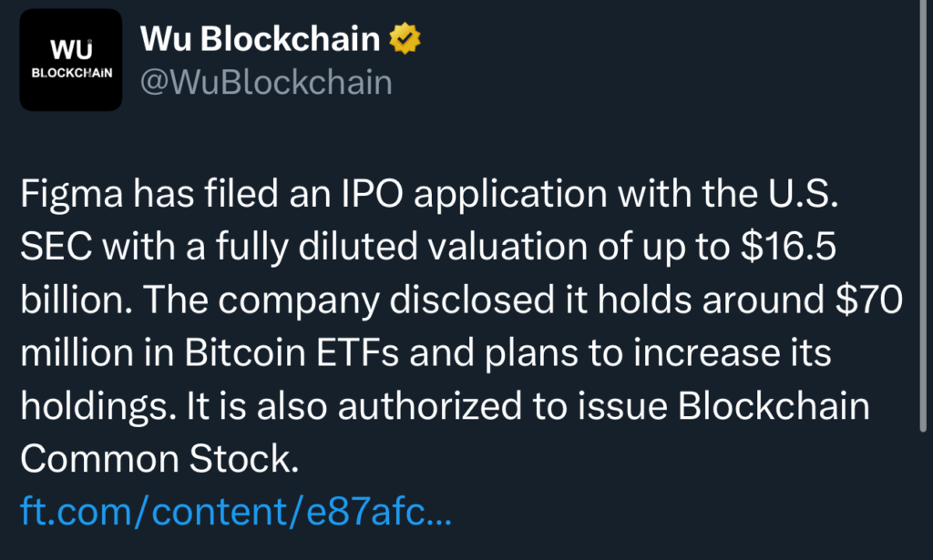Click the word diluted in the tweet

(358, 247)
